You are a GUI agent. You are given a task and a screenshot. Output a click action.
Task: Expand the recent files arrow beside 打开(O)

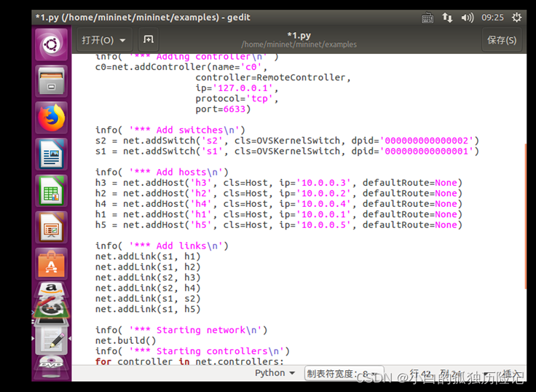click(x=123, y=40)
